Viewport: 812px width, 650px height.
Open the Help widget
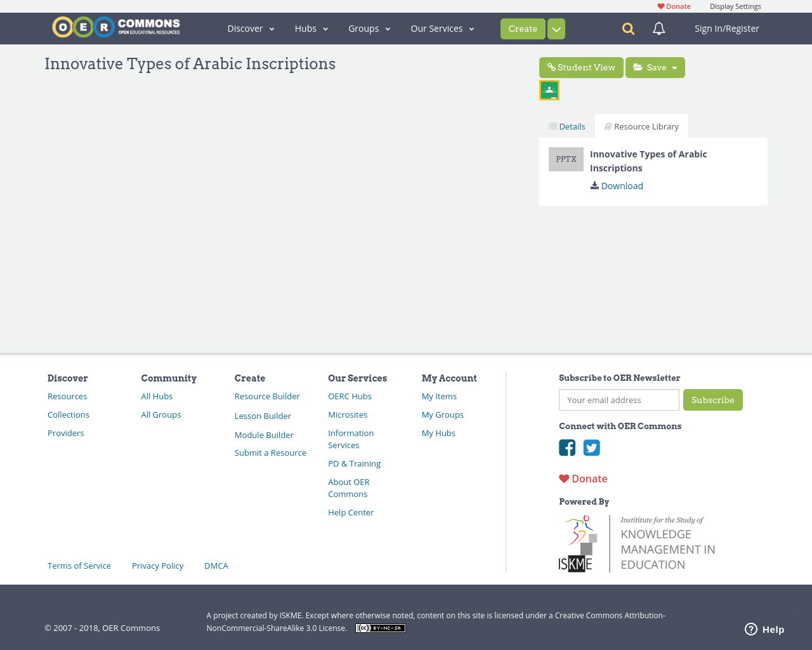coord(764,628)
